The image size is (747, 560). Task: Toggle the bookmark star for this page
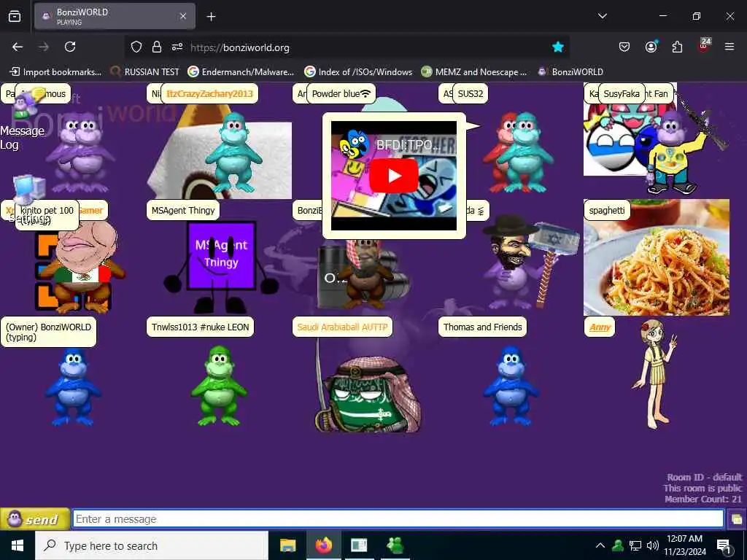(558, 47)
